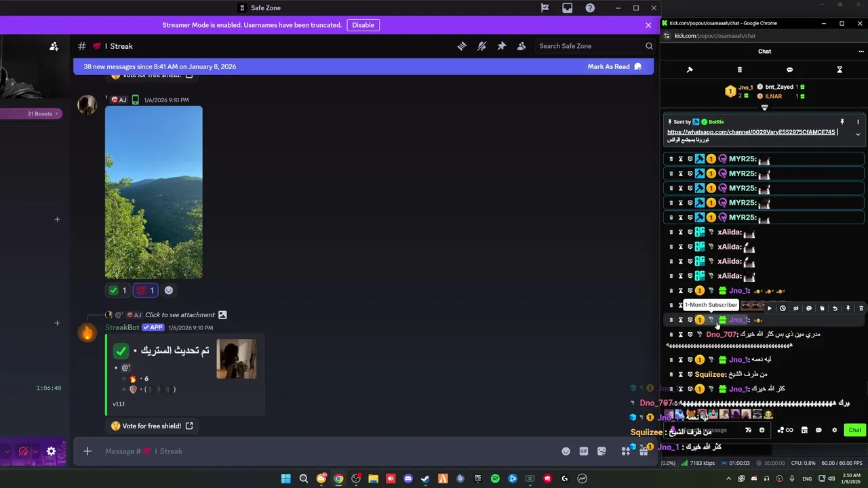Click the green Chat send button
Image resolution: width=868 pixels, height=488 pixels.
tap(855, 430)
